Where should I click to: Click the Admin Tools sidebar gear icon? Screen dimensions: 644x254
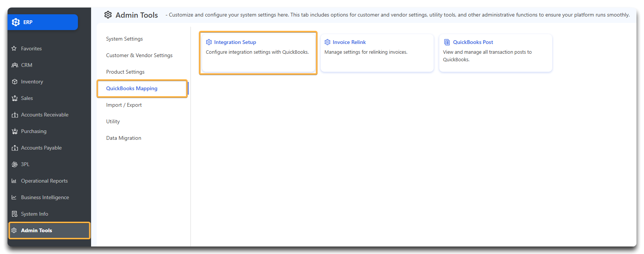click(14, 230)
